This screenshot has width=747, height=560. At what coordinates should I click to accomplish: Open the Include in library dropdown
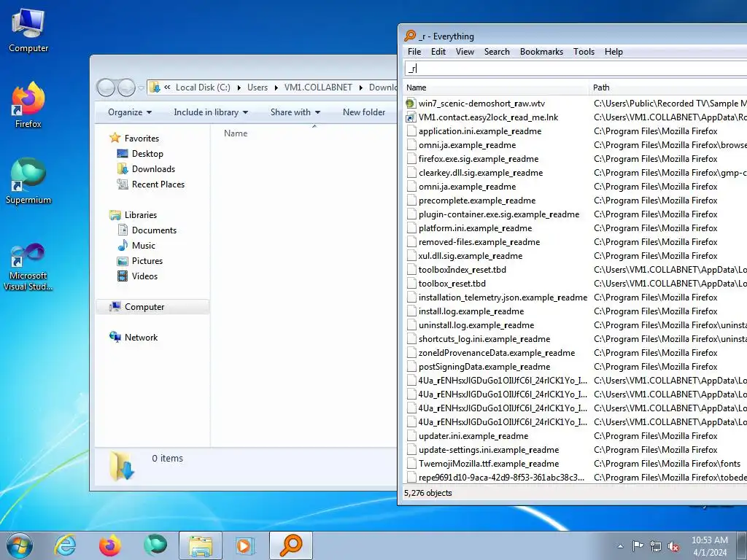pyautogui.click(x=211, y=112)
